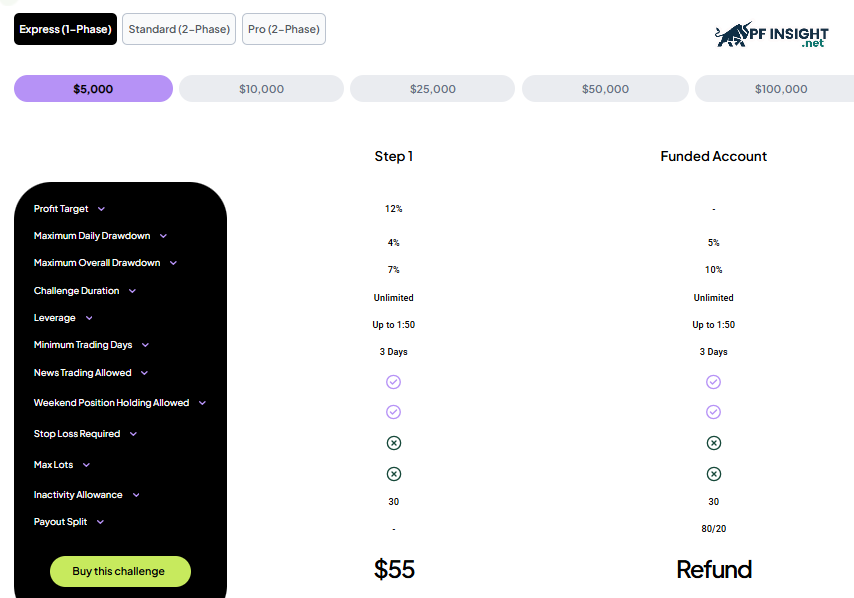Click the Step 1 Max Lots cross icon

(394, 474)
